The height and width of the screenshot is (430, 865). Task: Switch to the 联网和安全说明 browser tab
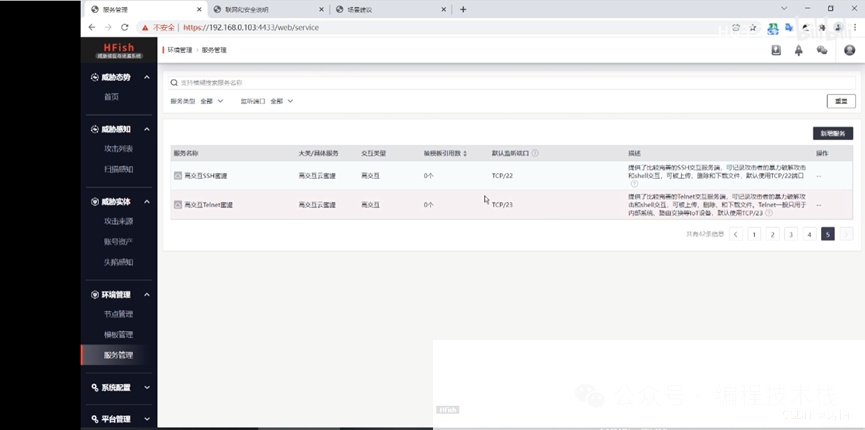coord(269,9)
